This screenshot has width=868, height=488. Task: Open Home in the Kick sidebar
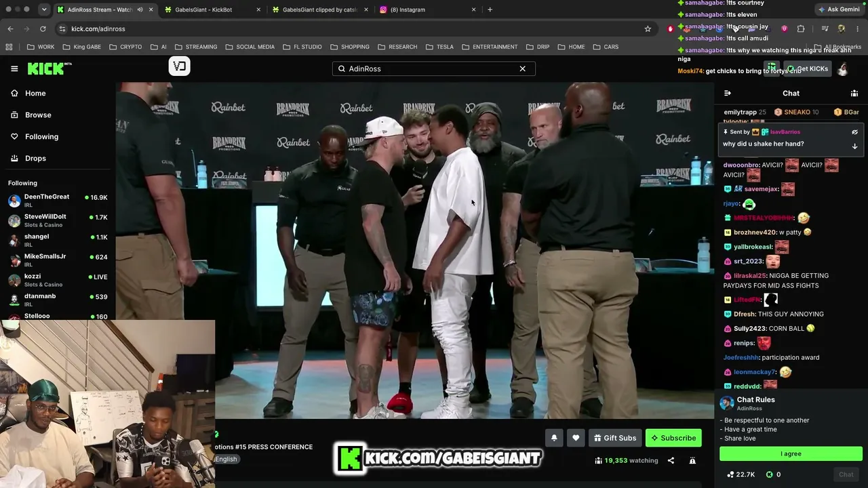(x=35, y=94)
